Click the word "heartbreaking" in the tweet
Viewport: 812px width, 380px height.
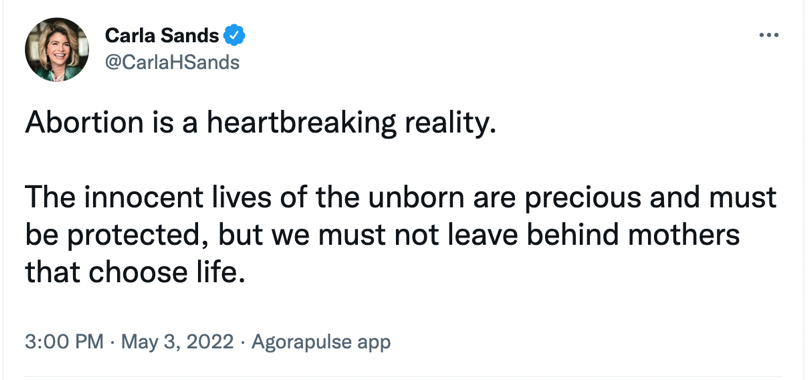302,123
